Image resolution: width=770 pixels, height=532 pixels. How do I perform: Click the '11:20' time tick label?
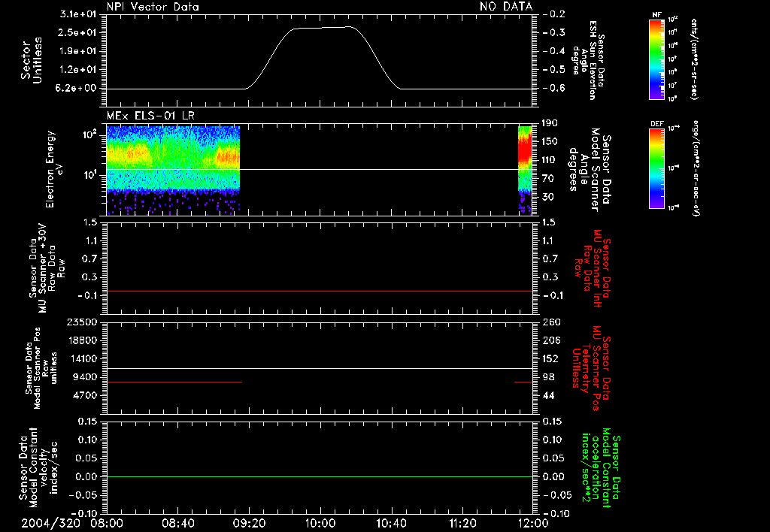point(462,523)
